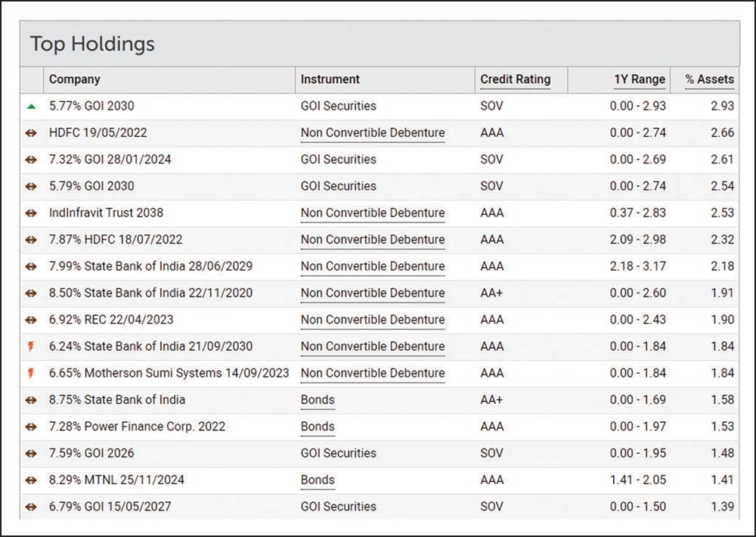The height and width of the screenshot is (537, 756).
Task: Click the Credit Rating column header
Action: coord(515,79)
